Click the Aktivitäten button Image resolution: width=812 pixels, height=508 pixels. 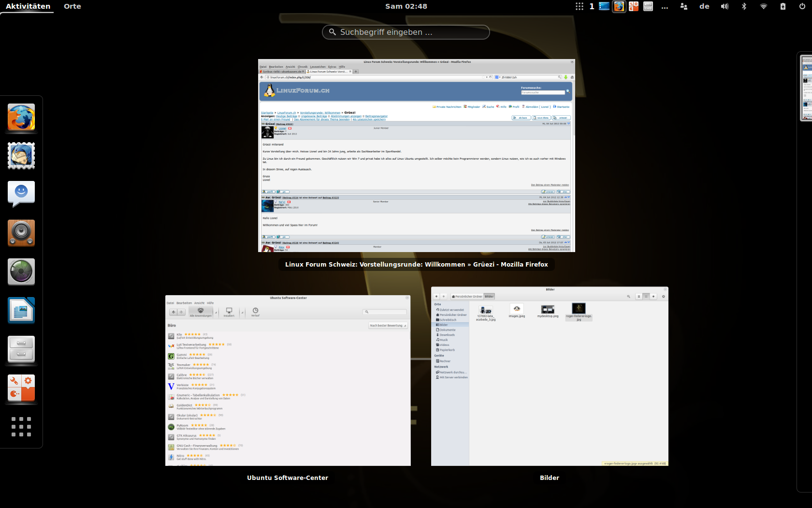point(28,6)
